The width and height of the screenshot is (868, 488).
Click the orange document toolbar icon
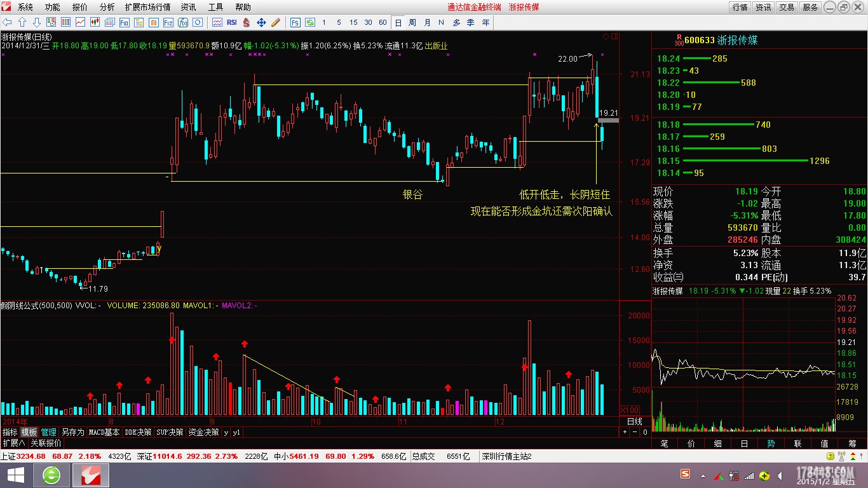point(153,22)
